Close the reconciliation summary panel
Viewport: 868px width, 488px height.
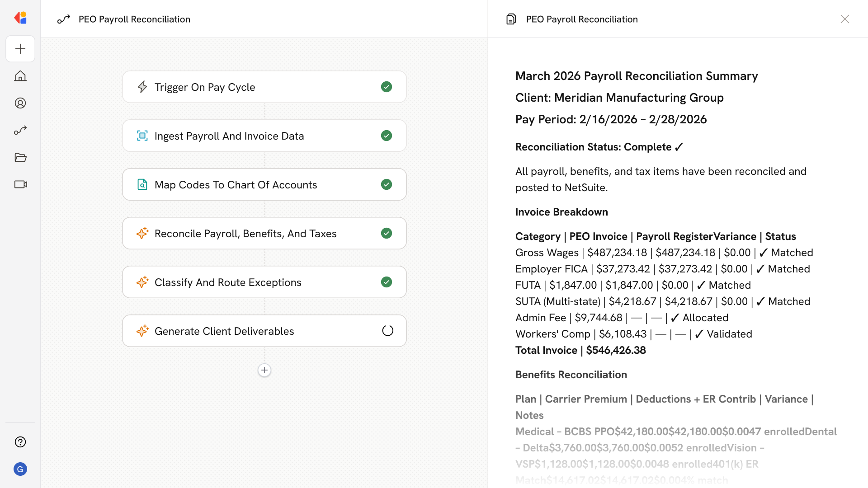point(844,19)
